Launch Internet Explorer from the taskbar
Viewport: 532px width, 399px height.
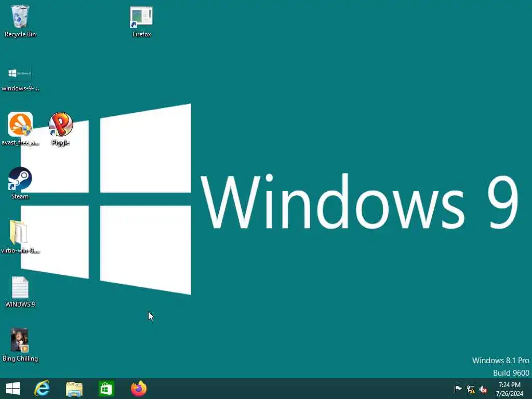(x=42, y=389)
